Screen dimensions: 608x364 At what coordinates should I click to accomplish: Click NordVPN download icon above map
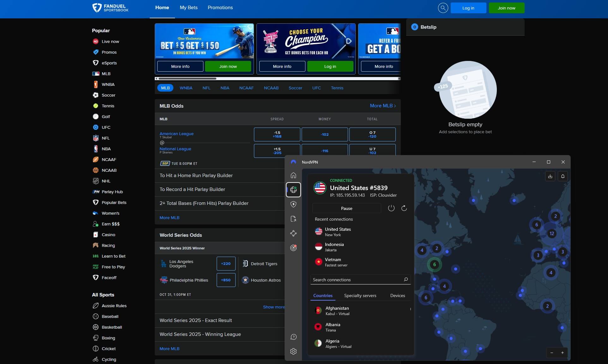[x=550, y=176]
